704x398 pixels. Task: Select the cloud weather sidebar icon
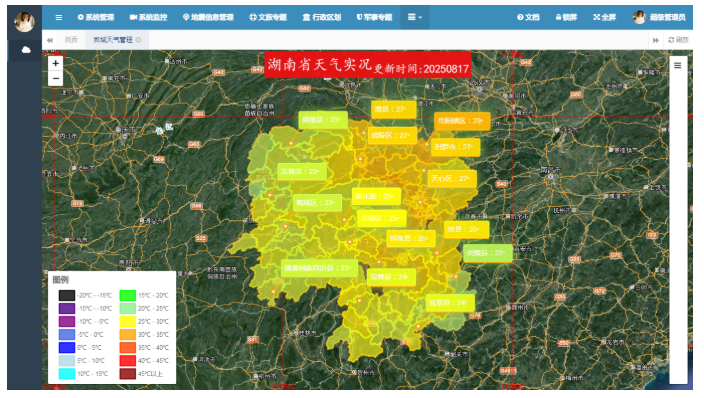click(26, 50)
